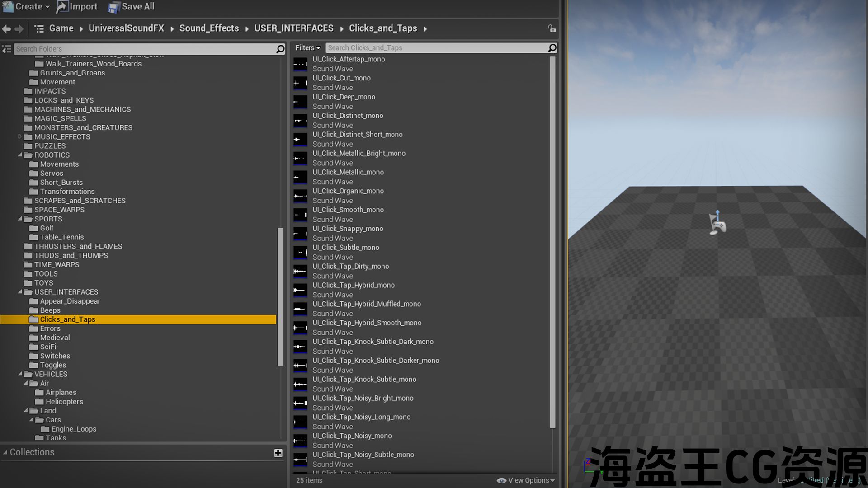Viewport: 868px width, 488px height.
Task: Expand the MUSIC_EFFECTS folder
Action: (x=20, y=136)
